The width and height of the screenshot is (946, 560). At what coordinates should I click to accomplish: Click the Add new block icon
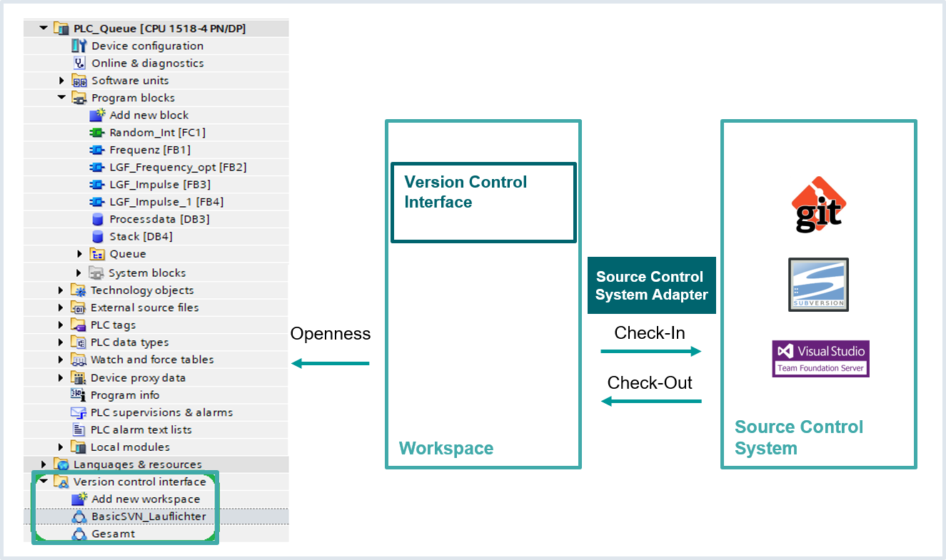click(x=97, y=115)
